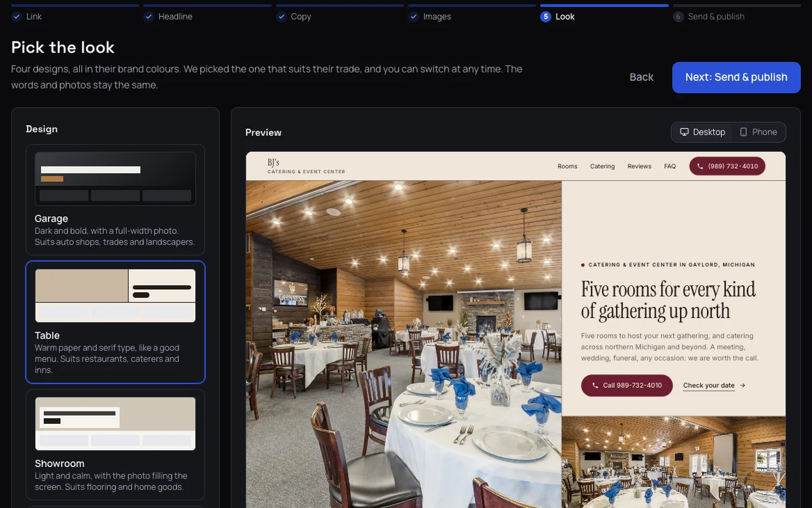This screenshot has height=508, width=812.
Task: Click the step 6 number badge
Action: tap(678, 17)
